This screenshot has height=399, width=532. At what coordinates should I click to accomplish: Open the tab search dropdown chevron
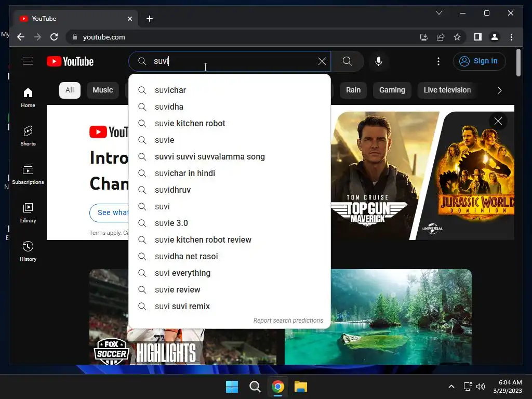coord(438,13)
